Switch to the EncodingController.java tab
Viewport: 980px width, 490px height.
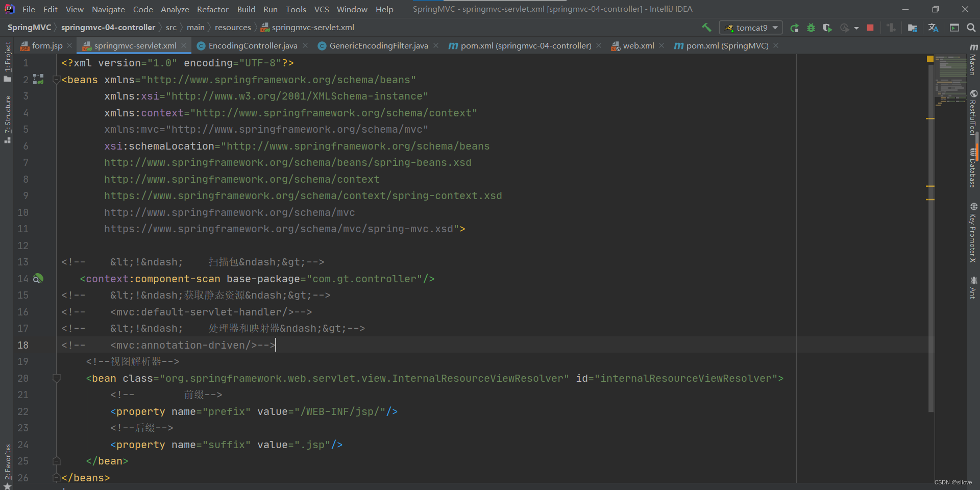click(x=250, y=45)
